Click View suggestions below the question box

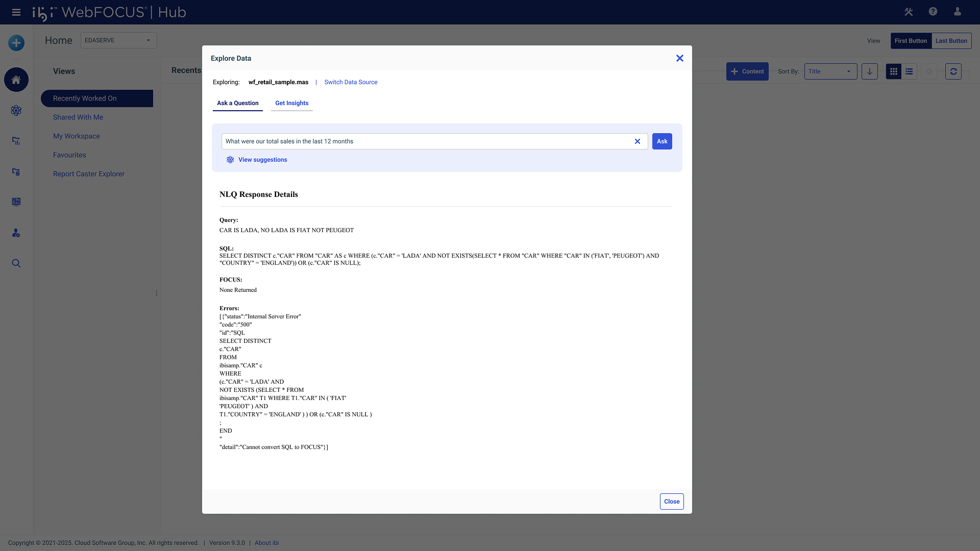click(x=262, y=159)
